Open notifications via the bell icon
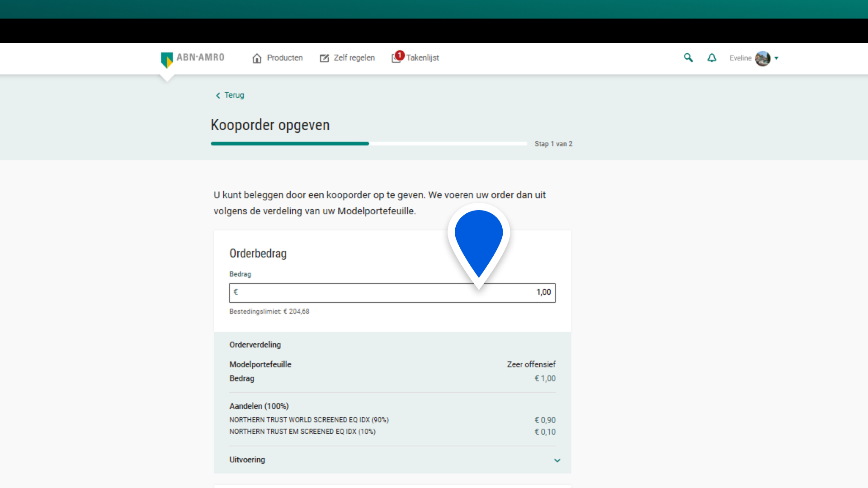Image resolution: width=868 pixels, height=488 pixels. (712, 58)
